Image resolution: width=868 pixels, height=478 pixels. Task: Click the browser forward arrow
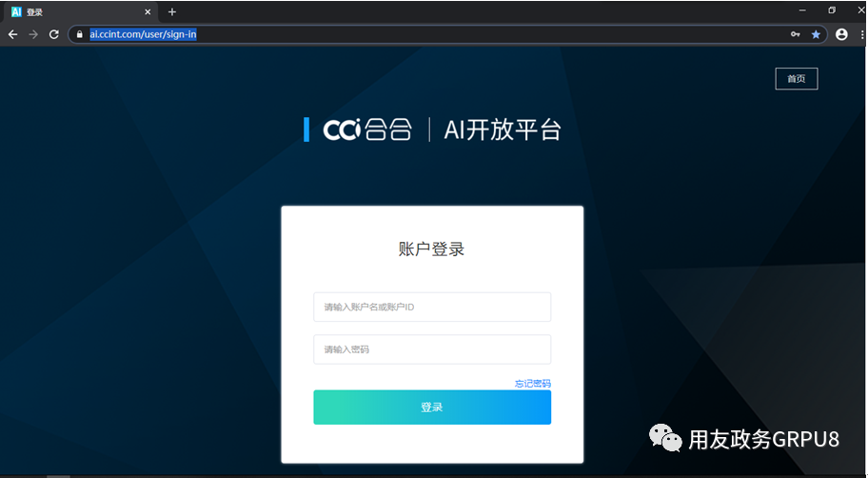(x=33, y=34)
